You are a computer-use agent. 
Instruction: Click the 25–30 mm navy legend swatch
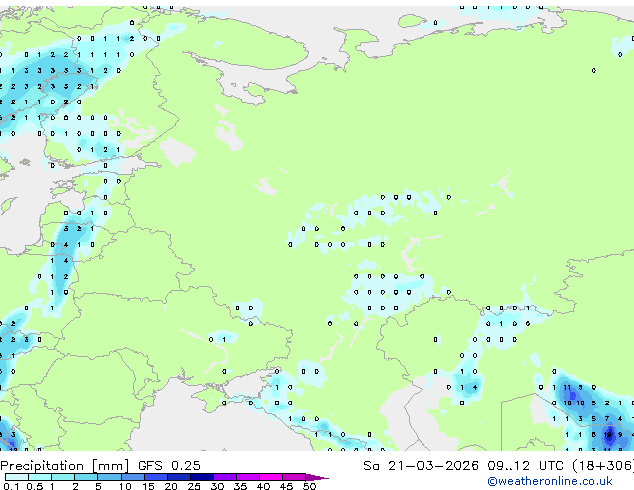coord(202,477)
